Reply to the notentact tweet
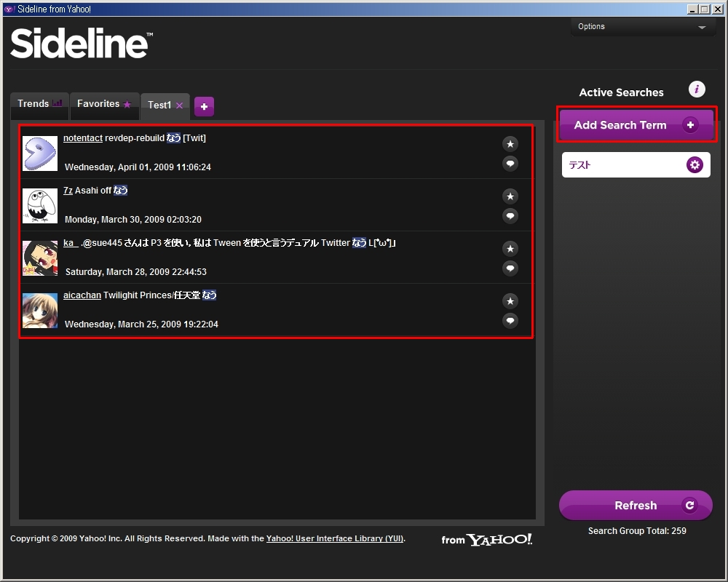Image resolution: width=728 pixels, height=582 pixels. point(510,164)
